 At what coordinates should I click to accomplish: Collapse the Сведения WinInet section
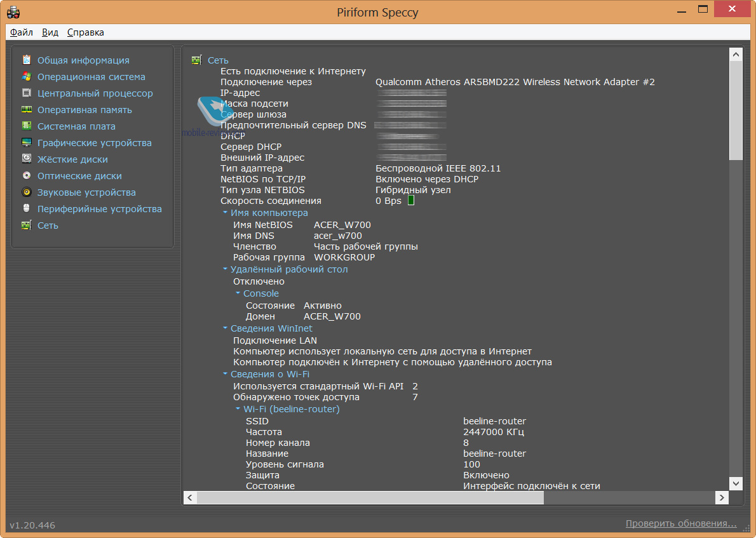[x=225, y=328]
